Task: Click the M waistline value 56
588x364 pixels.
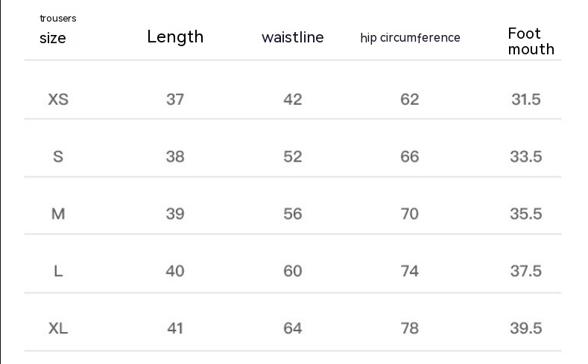Action: point(293,214)
